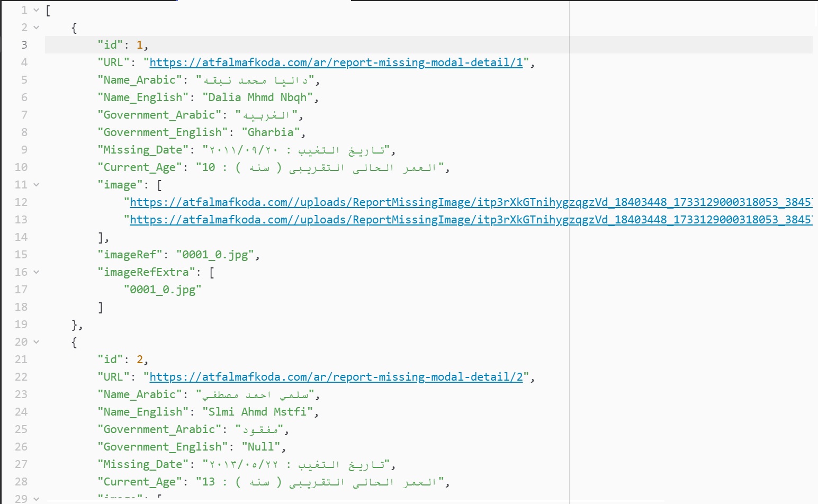Collapse the image array fold on line 11
The height and width of the screenshot is (504, 818).
(x=36, y=185)
